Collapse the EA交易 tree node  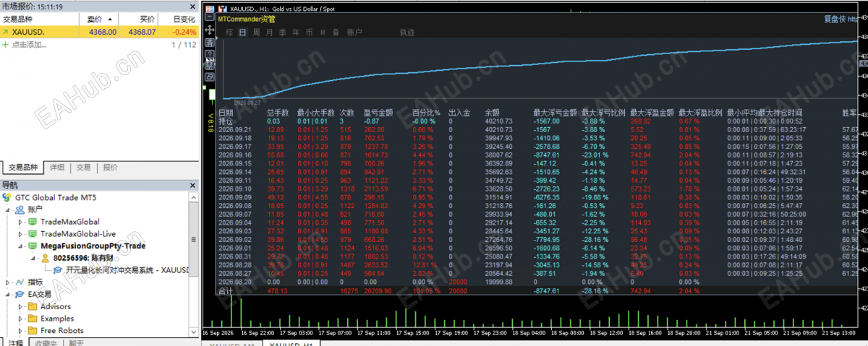click(x=9, y=295)
